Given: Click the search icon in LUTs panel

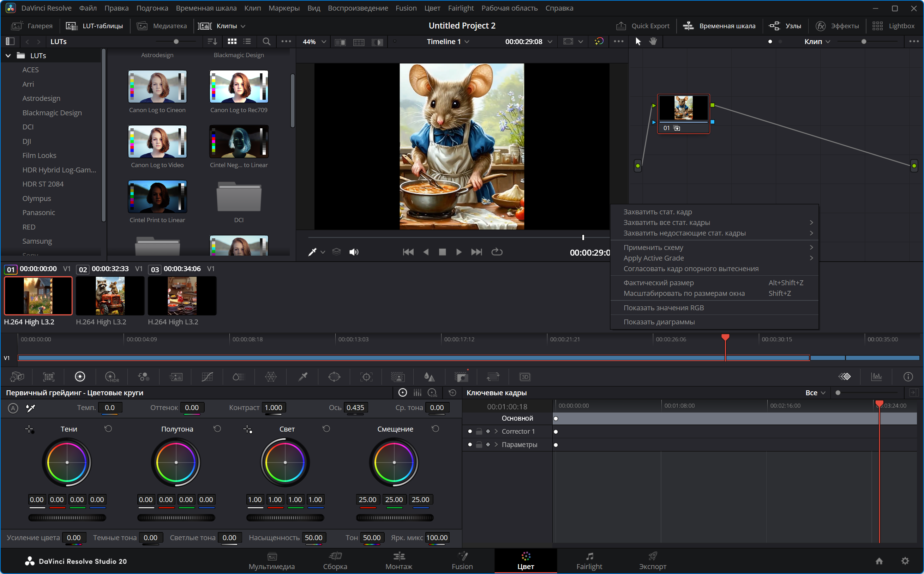Looking at the screenshot, I should click(266, 41).
